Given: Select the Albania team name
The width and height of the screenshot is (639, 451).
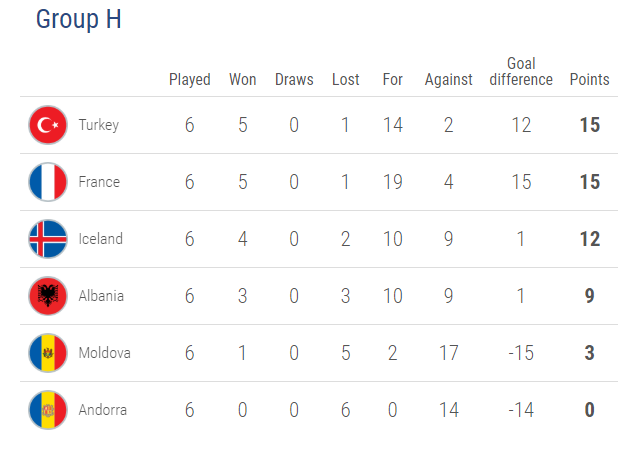Looking at the screenshot, I should 101,296.
